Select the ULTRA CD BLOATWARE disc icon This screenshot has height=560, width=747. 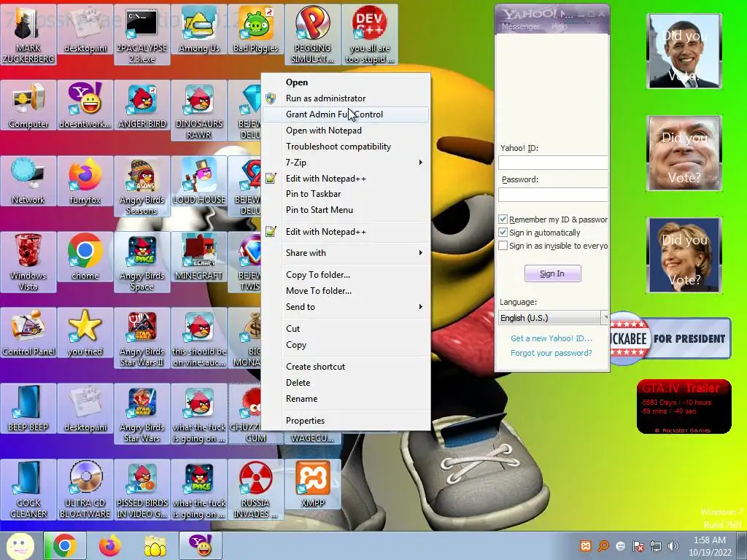[85, 489]
